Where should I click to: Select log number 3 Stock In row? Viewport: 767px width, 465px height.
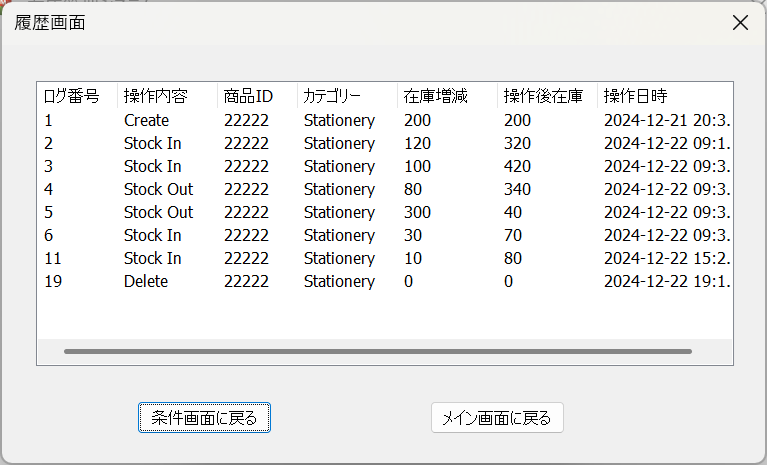[x=152, y=166]
